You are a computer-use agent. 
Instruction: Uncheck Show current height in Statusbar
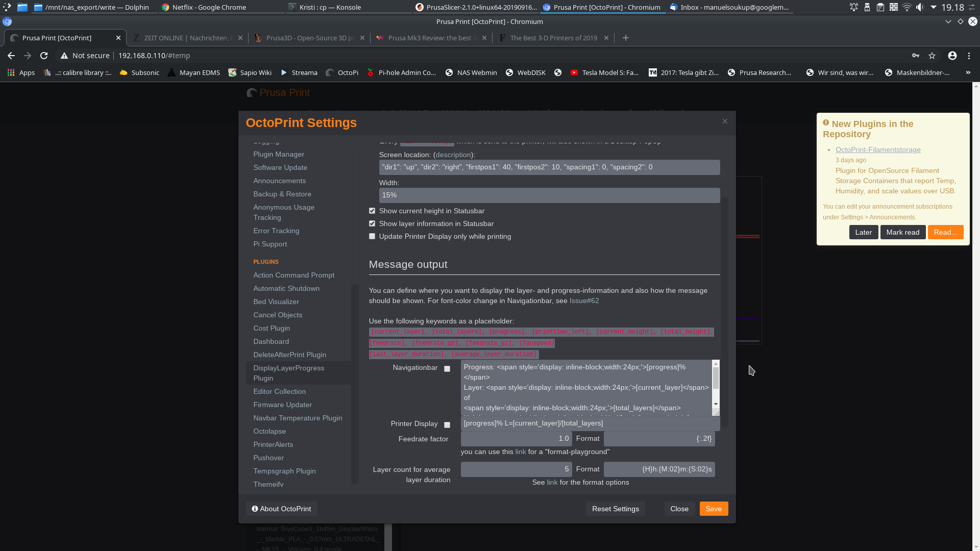click(372, 211)
